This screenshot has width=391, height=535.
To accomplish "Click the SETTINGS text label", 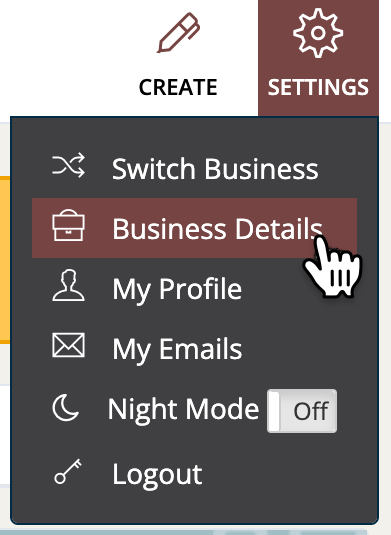I will (318, 87).
